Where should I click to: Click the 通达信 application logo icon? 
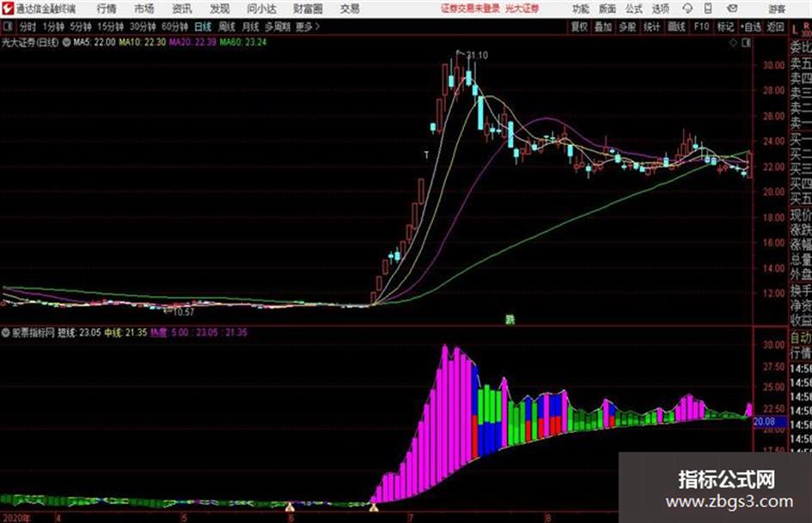pos(8,9)
